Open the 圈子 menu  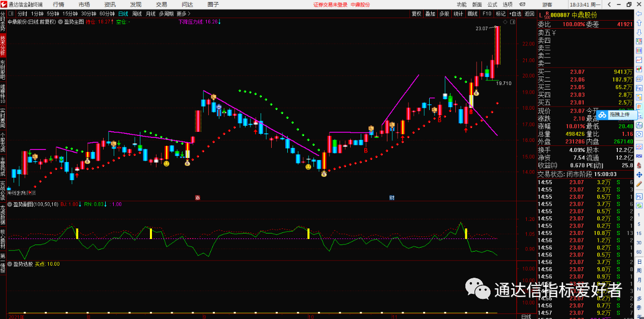pyautogui.click(x=213, y=4)
